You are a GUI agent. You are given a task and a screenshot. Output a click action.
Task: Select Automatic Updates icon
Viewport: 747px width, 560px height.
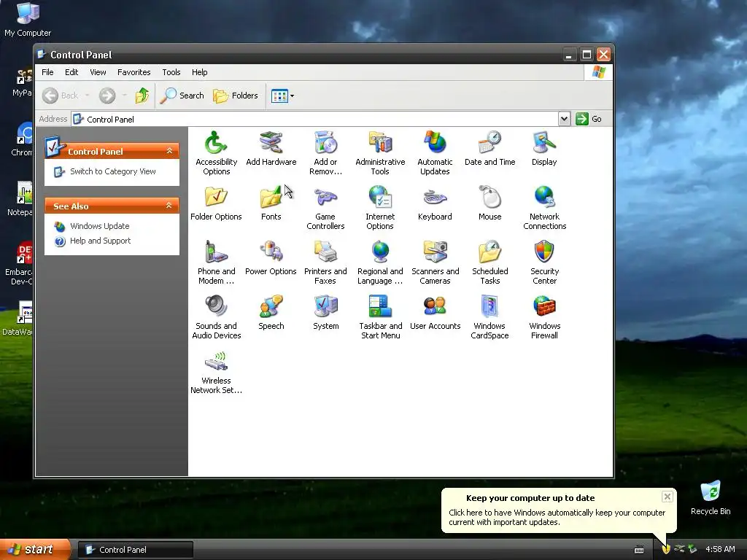(435, 153)
